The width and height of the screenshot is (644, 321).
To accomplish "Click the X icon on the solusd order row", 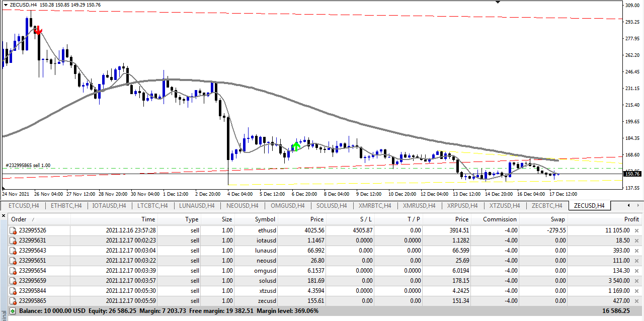I will coord(636,281).
